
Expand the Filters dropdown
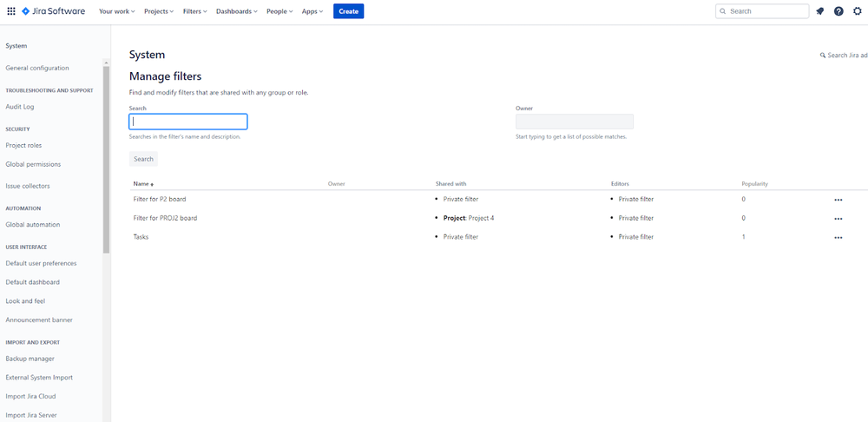(x=194, y=11)
